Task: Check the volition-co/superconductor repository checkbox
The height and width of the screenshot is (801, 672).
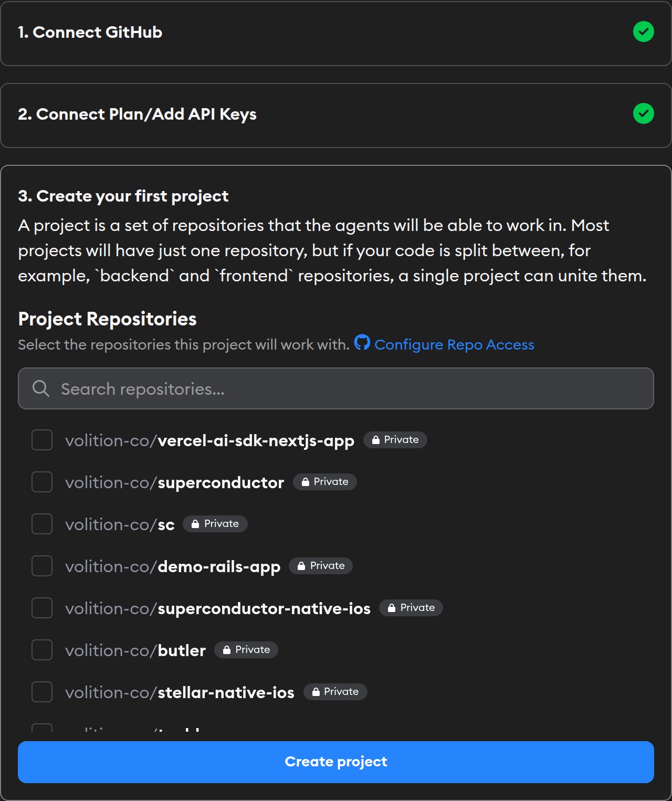Action: coord(42,482)
